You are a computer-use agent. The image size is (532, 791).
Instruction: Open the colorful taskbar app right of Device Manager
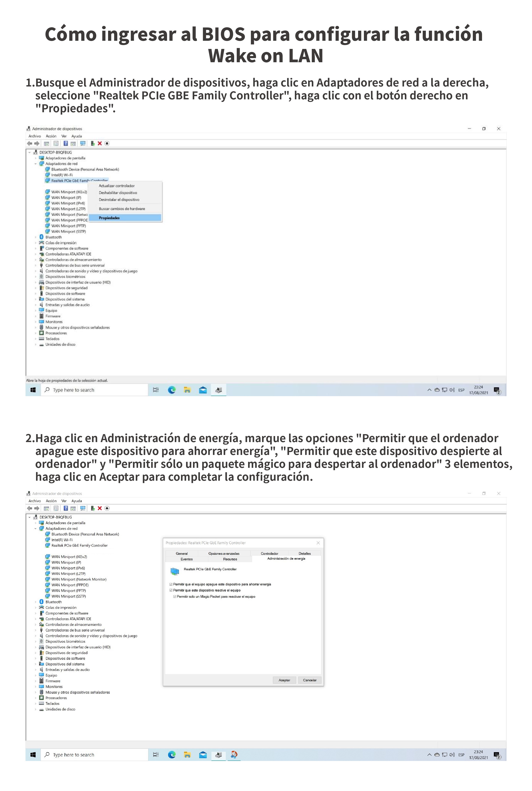click(234, 754)
